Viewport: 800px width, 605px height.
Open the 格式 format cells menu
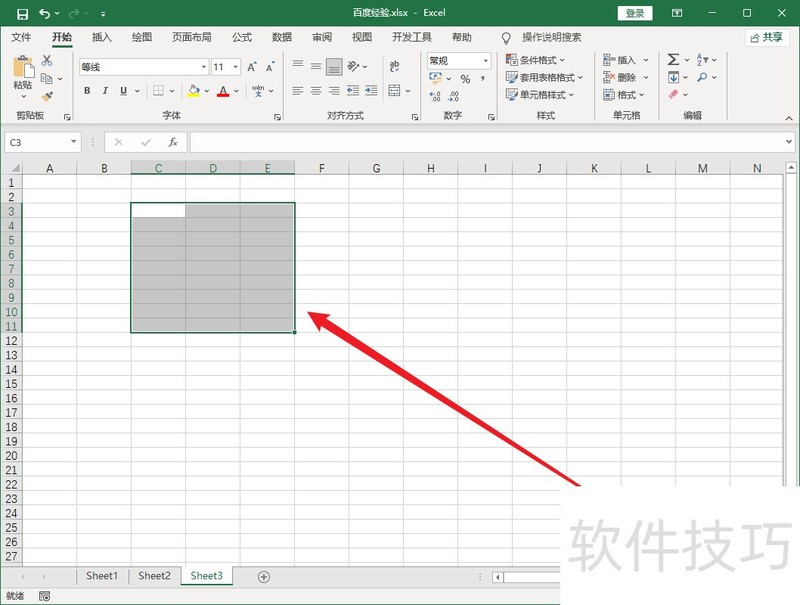pos(623,95)
